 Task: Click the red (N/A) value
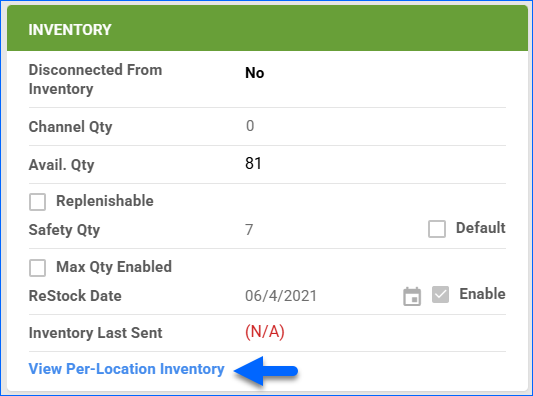coord(265,332)
